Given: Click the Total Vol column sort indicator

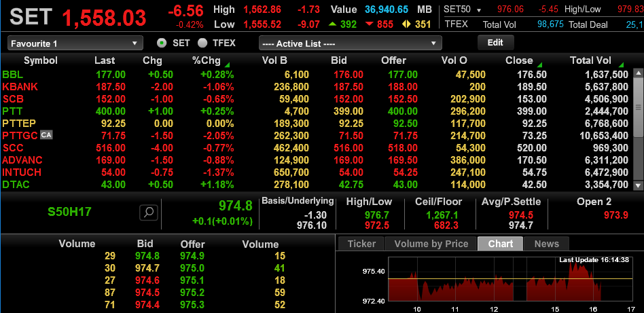Looking at the screenshot, I should (x=621, y=65).
